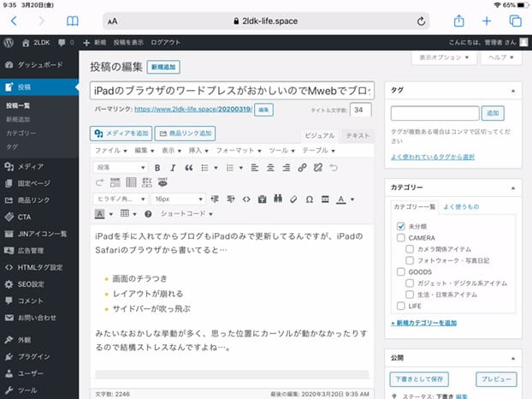The width and height of the screenshot is (532, 399).
Task: Apply italic formatting to text
Action: (x=171, y=168)
